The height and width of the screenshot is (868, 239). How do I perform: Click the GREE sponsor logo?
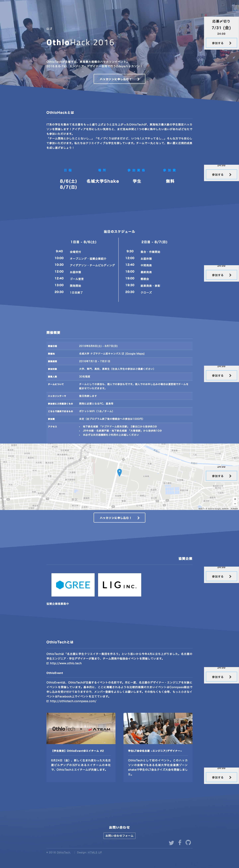pyautogui.click(x=73, y=585)
